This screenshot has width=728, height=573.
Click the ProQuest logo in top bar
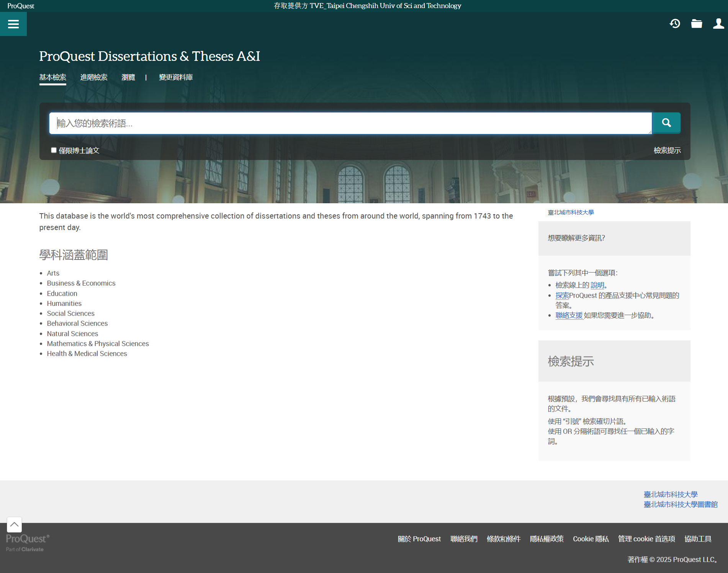pos(21,6)
